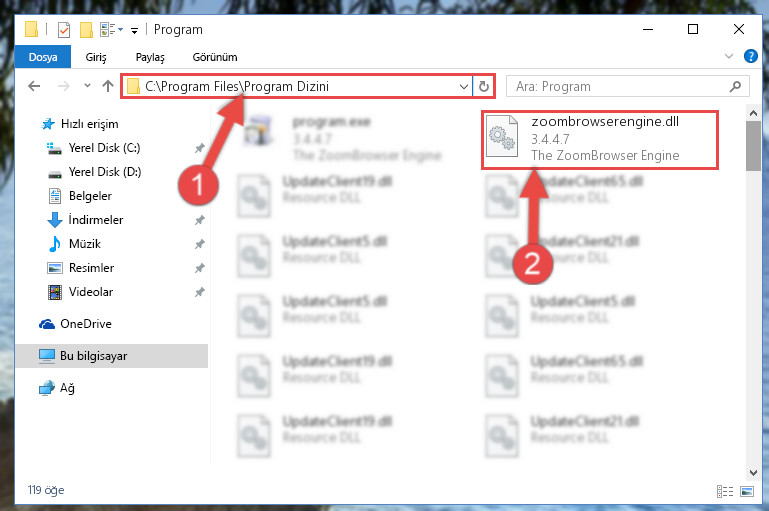Open the Paylaş ribbon tab
Screen dimensions: 769x511
click(x=150, y=57)
